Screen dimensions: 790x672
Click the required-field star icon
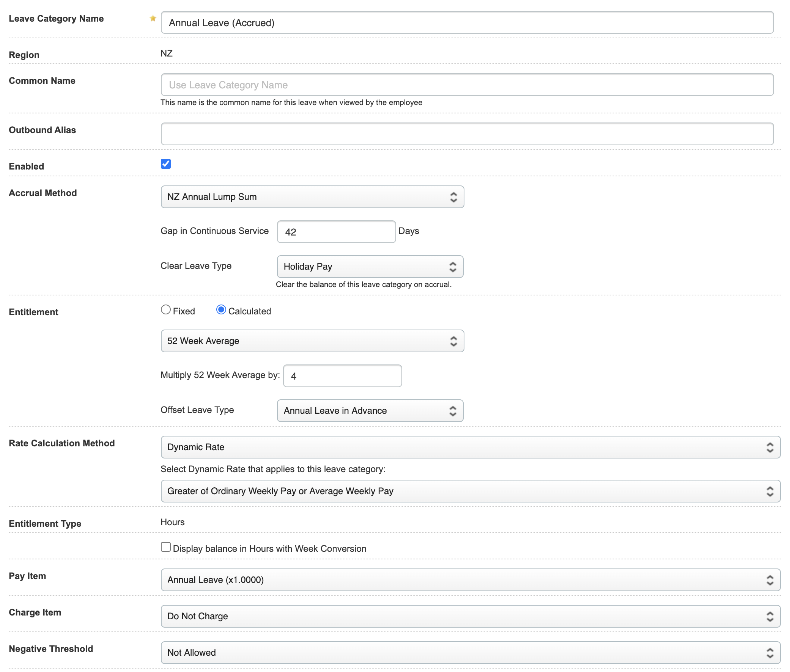pyautogui.click(x=153, y=18)
